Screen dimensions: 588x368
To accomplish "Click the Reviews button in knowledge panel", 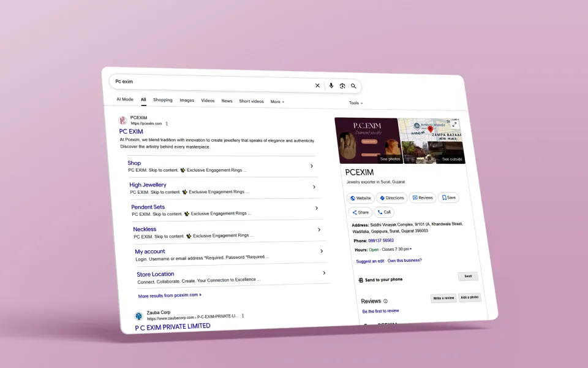I will pyautogui.click(x=423, y=197).
